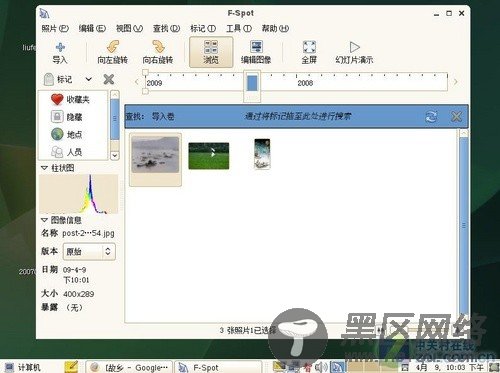This screenshot has width=500, height=373.
Task: Click the F-Spot window title icon
Action: tap(44, 13)
